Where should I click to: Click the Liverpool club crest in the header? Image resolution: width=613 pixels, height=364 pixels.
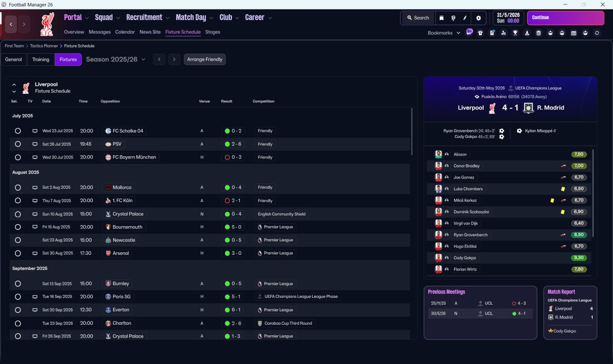[47, 24]
